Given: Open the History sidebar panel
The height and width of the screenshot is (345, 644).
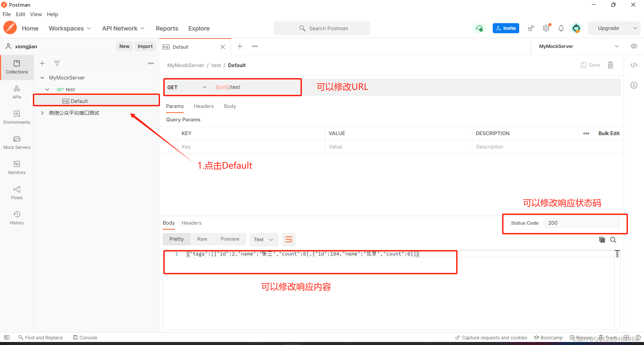Looking at the screenshot, I should coord(17,218).
